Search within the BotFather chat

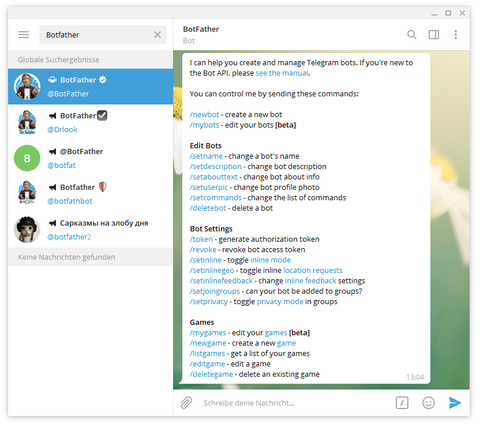[412, 35]
